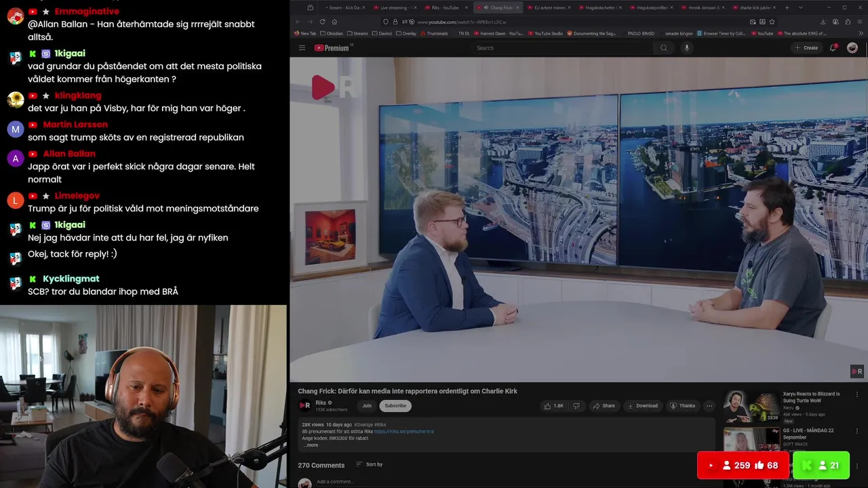Share the video
868x488 pixels.
[604, 406]
